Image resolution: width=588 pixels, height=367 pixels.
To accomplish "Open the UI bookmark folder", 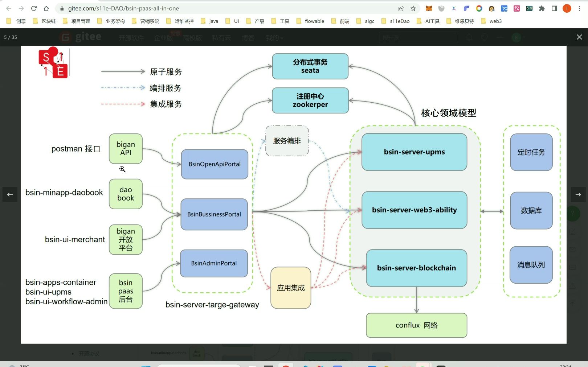I will click(x=232, y=21).
